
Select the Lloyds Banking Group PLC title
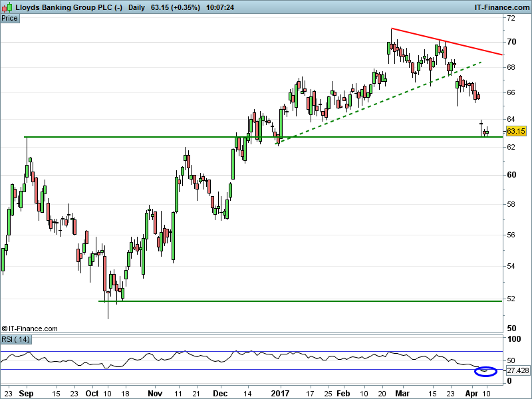point(69,7)
